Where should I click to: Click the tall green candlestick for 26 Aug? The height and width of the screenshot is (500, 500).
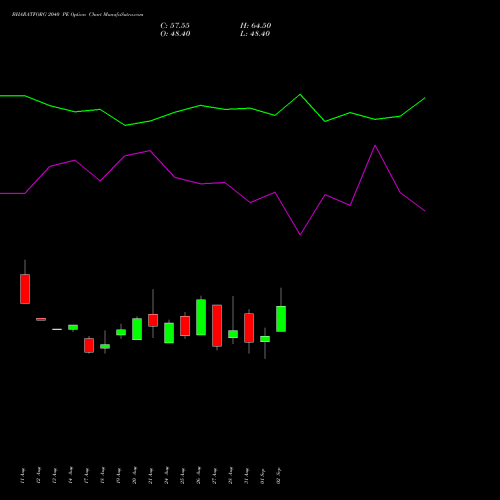(x=201, y=317)
